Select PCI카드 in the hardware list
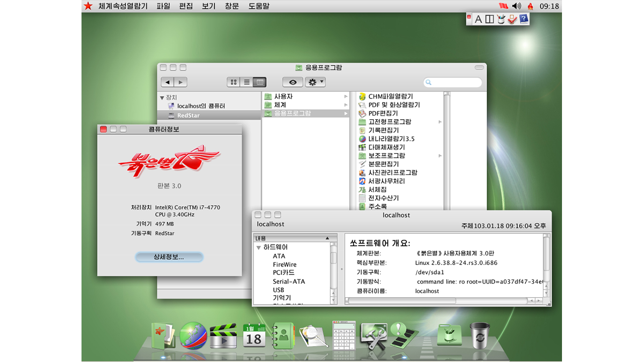 (284, 273)
